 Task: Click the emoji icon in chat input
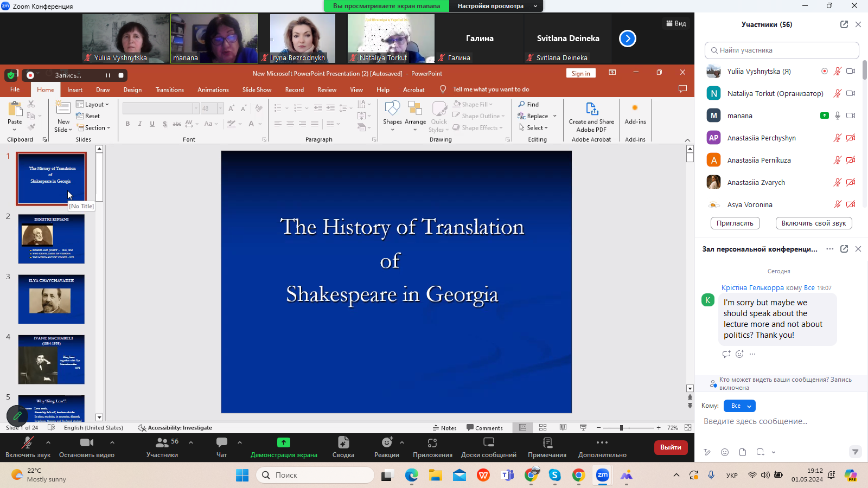(725, 452)
